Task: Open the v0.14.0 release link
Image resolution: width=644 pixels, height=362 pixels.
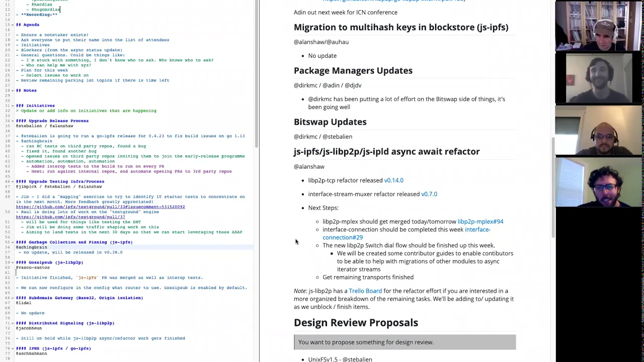Action: pos(393,180)
